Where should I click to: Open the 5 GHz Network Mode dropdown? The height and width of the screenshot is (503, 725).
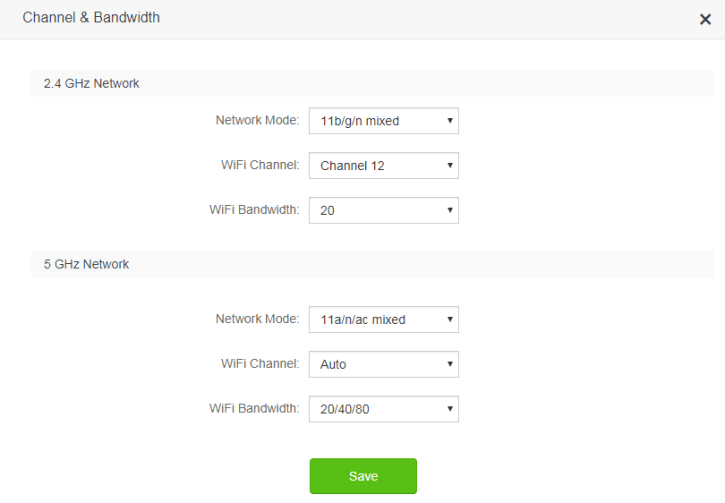point(383,320)
